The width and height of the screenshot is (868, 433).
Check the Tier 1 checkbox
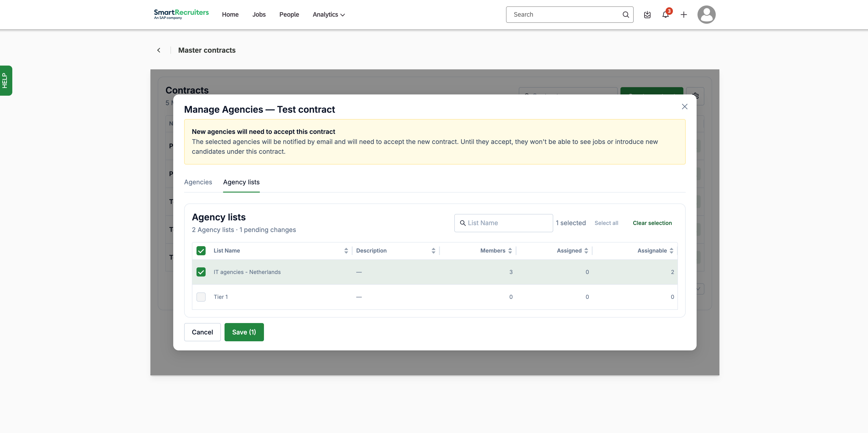coord(201,297)
